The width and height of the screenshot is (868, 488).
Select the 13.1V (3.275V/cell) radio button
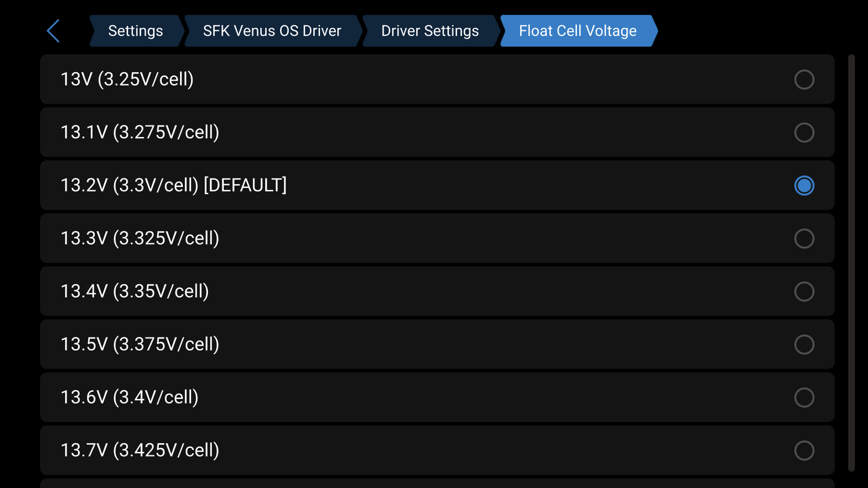coord(804,132)
